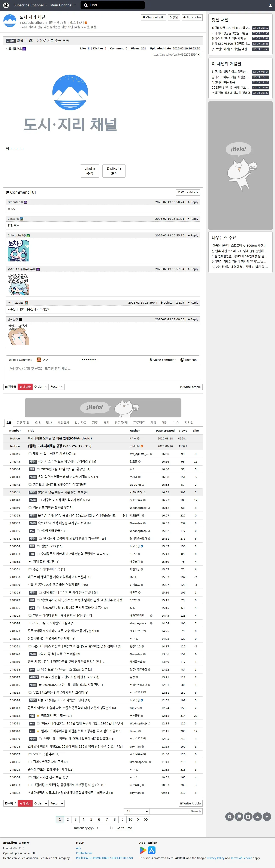
Task: Click the scroll-to-top arrow floating button
Action: [x=257, y=816]
